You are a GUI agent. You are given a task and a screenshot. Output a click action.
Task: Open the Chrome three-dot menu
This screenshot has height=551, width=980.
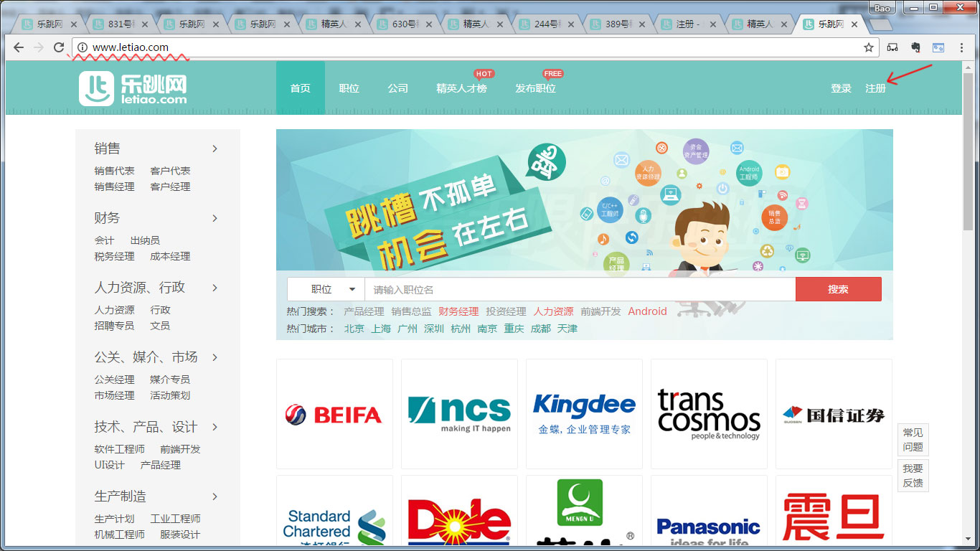click(x=962, y=47)
